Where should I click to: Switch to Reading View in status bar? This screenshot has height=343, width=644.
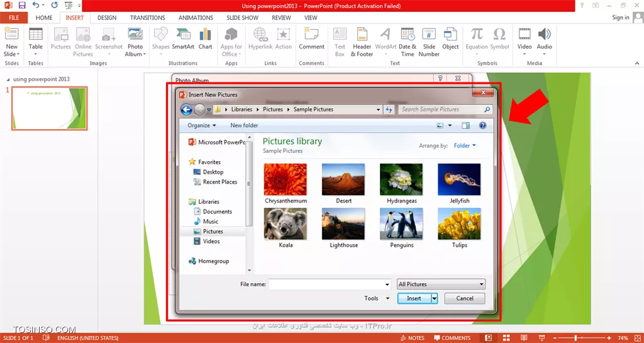524,338
